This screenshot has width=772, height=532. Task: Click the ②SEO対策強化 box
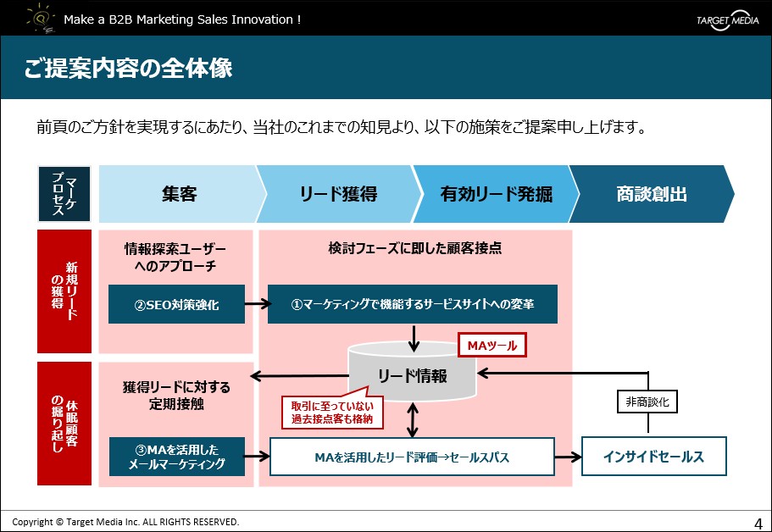[x=177, y=304]
